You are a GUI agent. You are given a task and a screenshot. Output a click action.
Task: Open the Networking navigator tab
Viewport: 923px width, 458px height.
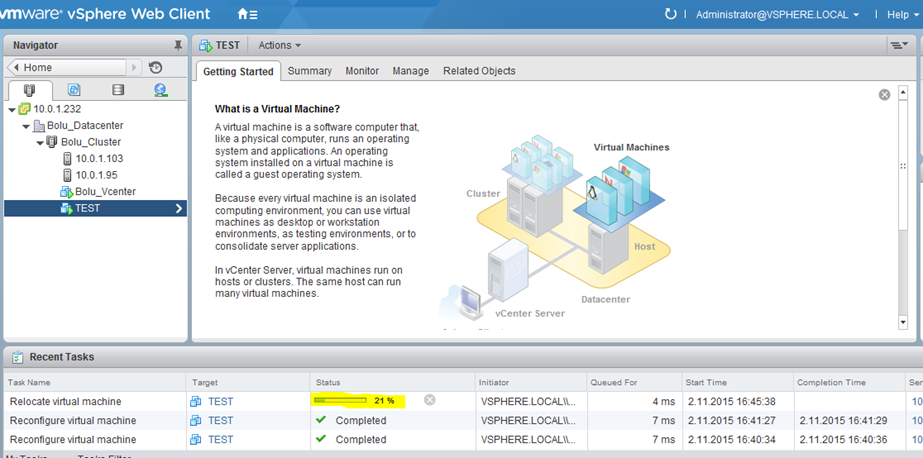pyautogui.click(x=161, y=91)
